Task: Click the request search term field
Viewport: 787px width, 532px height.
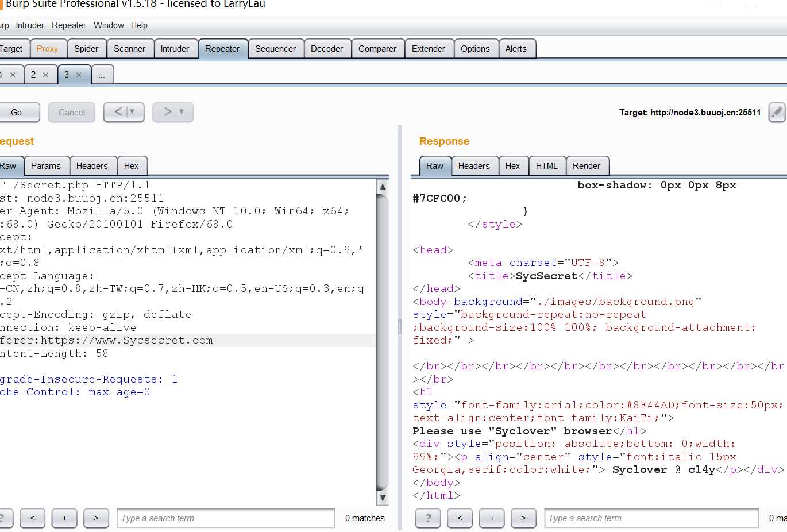Action: point(225,518)
